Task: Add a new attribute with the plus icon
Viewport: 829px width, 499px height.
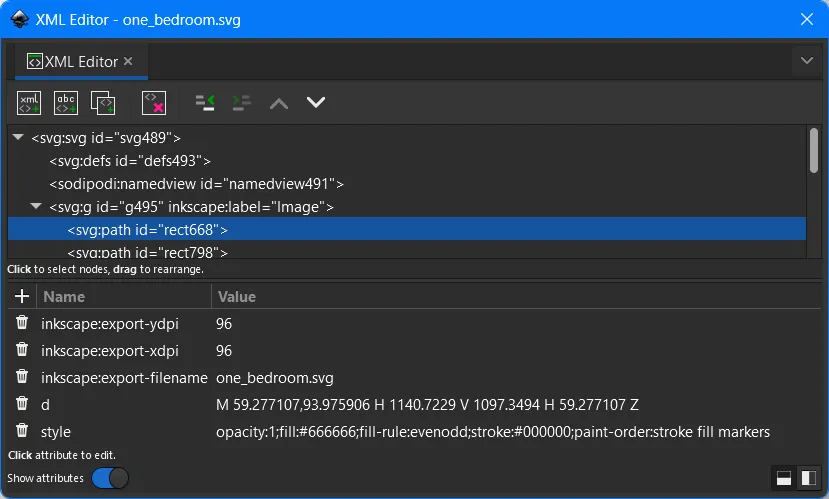Action: click(x=22, y=297)
